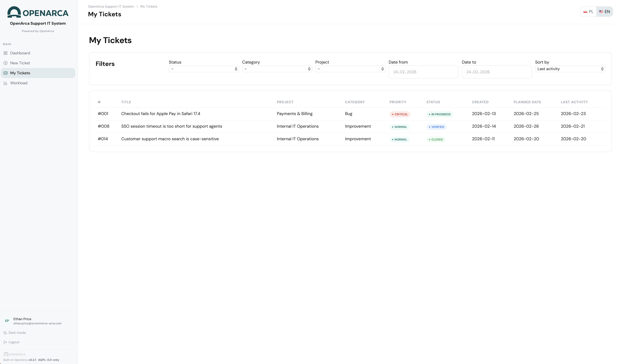The image size is (620, 364).
Task: Click the Poland flag icon
Action: [x=585, y=12]
